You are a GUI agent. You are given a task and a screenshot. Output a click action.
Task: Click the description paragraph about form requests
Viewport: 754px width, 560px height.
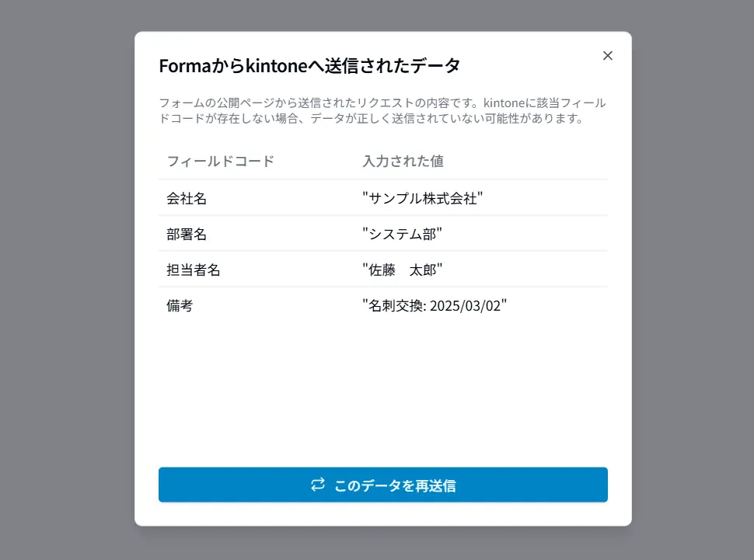(383, 110)
